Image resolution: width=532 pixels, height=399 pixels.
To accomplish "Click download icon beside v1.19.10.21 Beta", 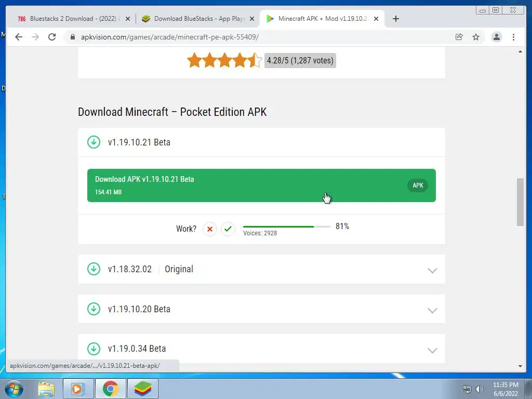I will pyautogui.click(x=94, y=142).
